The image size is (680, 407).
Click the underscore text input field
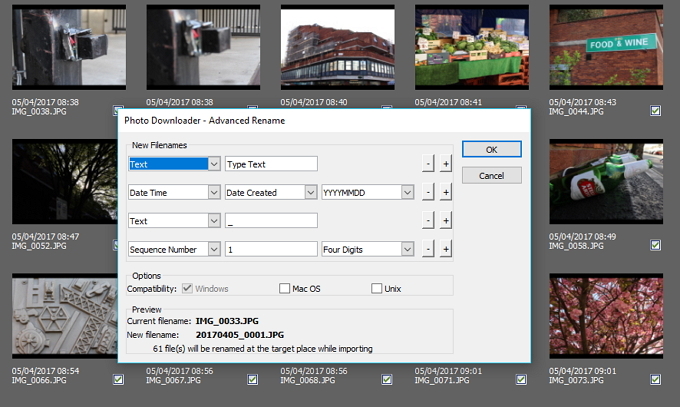pyautogui.click(x=271, y=221)
